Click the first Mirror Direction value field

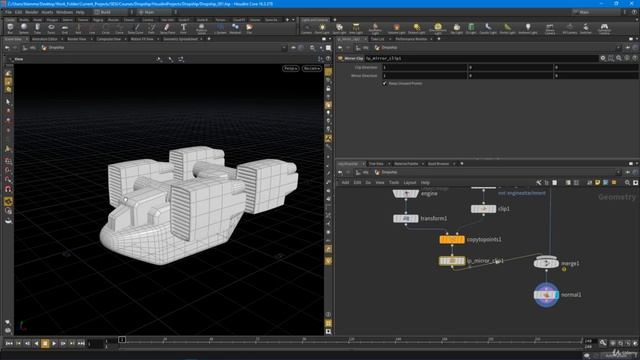click(424, 76)
